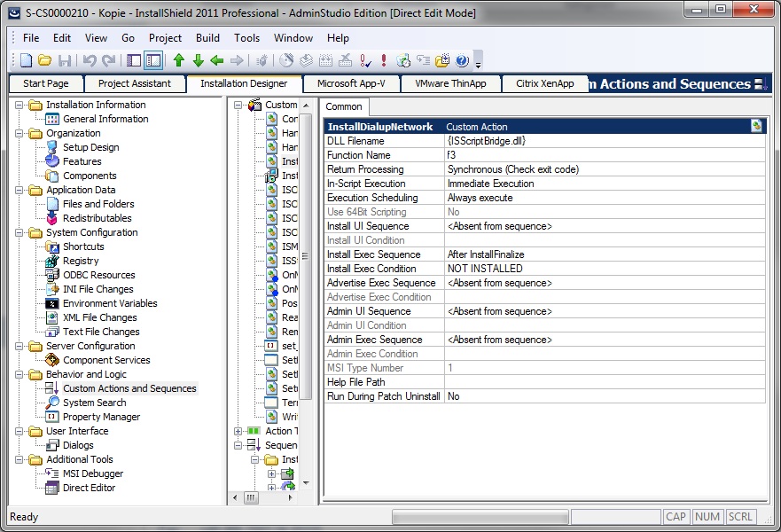Click the green down arrow icon

pyautogui.click(x=198, y=60)
